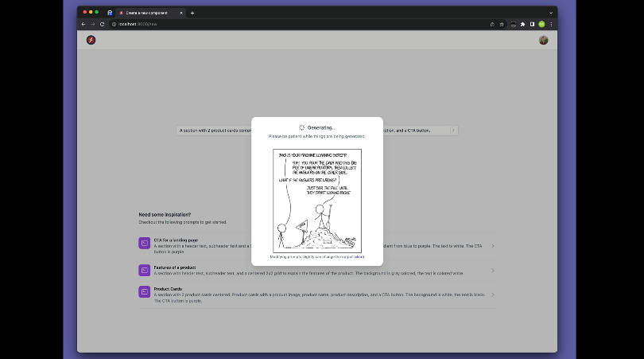
Task: Click the browser back arrow
Action: pos(83,25)
